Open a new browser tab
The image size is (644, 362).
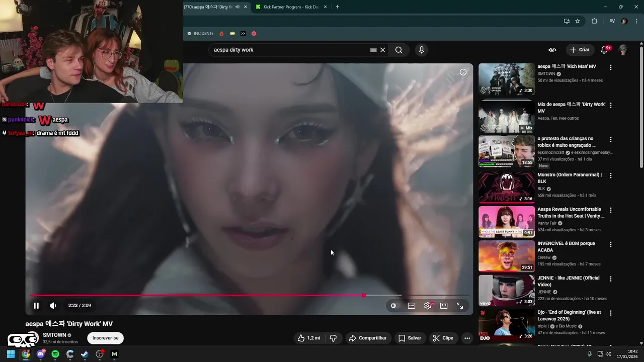[337, 7]
